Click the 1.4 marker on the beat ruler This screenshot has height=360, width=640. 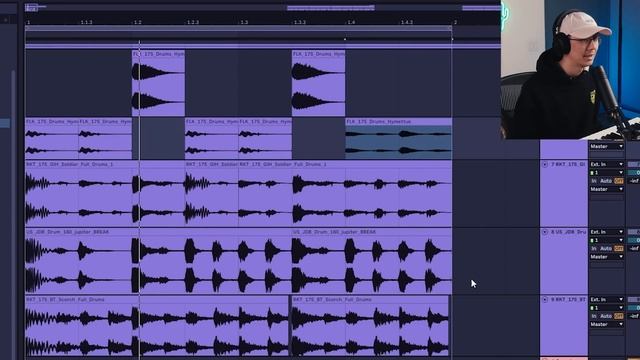(x=351, y=22)
